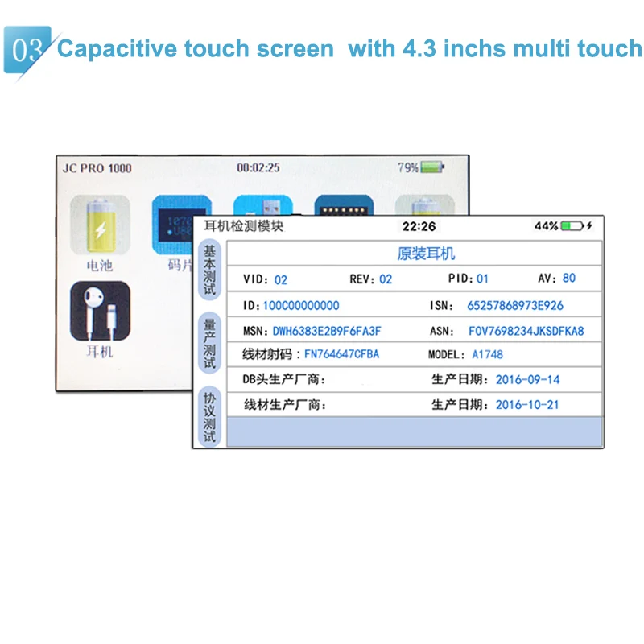Select the ISN value 65257868973E926
644x644 pixels.
tap(515, 306)
